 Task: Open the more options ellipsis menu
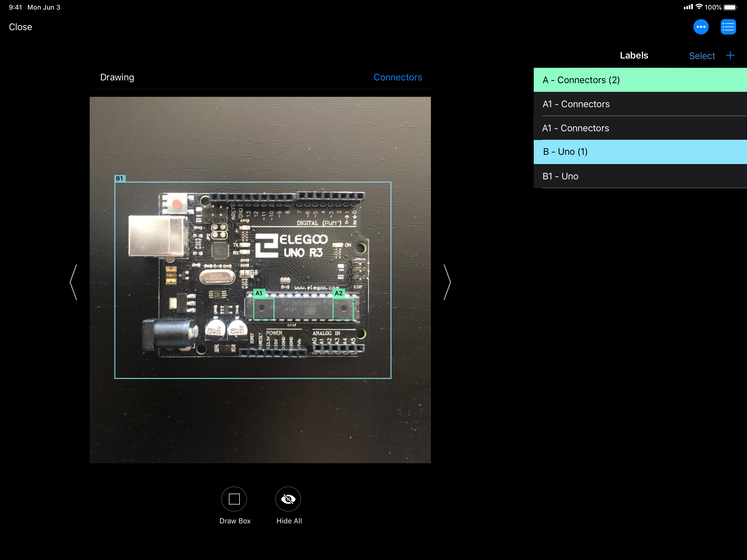(x=701, y=27)
